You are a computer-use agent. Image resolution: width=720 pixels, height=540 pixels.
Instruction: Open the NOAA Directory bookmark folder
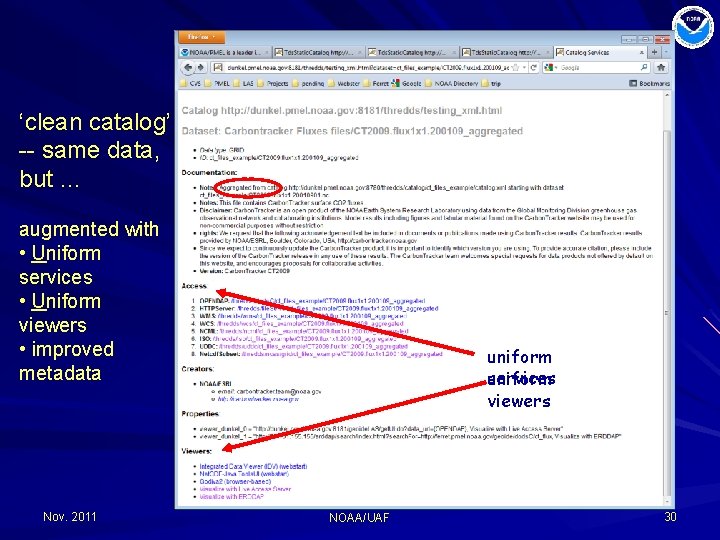coord(452,84)
